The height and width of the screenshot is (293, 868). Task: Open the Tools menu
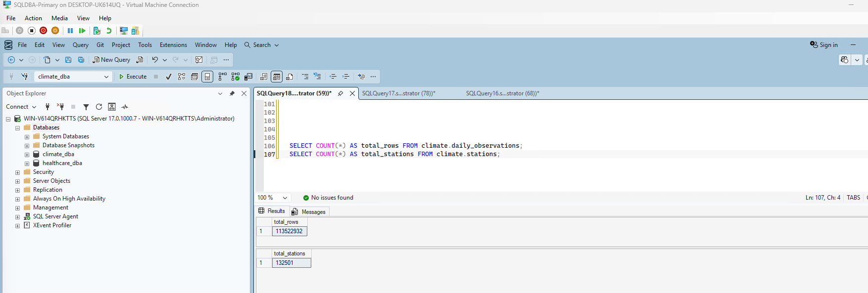point(145,45)
